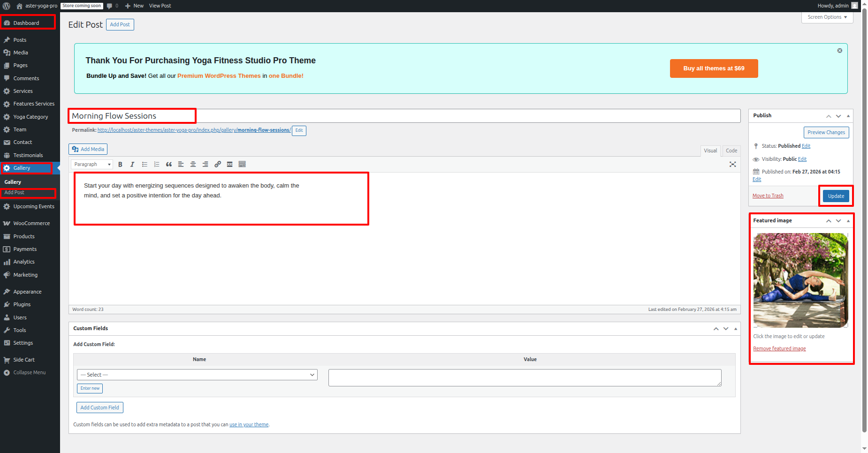Screen dimensions: 868x453
Task: Toggle bold formatting in editor toolbar
Action: pyautogui.click(x=120, y=165)
